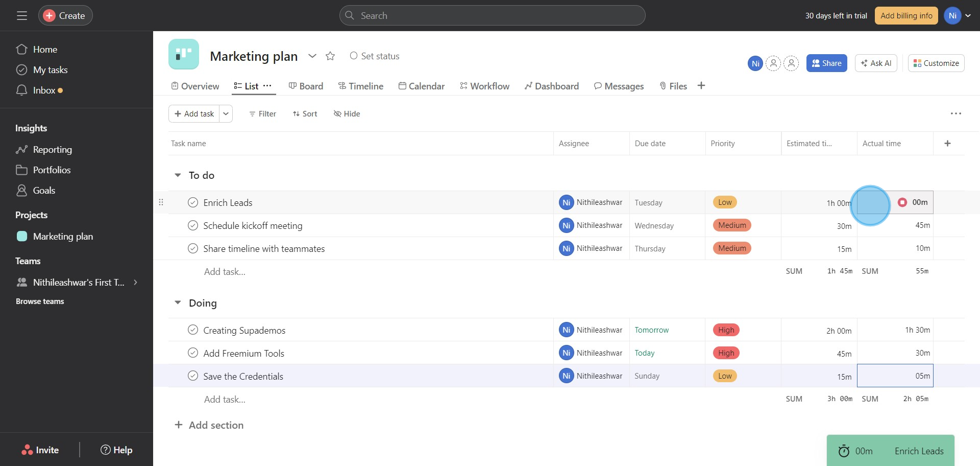This screenshot has width=980, height=466.
Task: Open the Dashboard tab
Action: click(552, 86)
